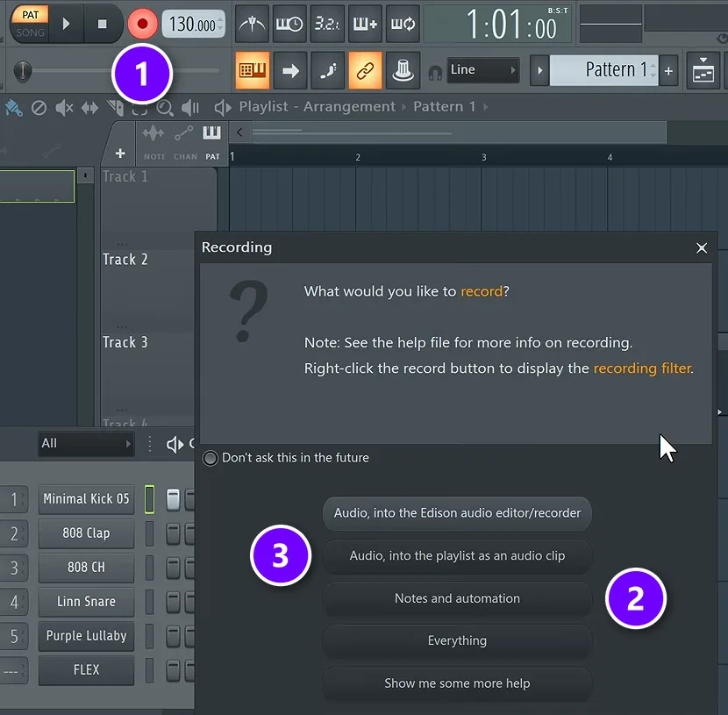Click bar 2 on timeline ruler
Screen dimensions: 728x715
[358, 157]
